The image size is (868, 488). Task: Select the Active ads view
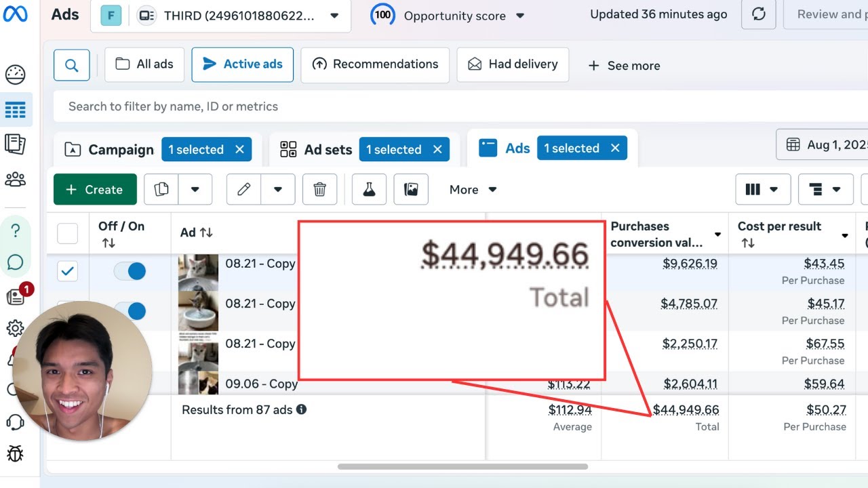[243, 64]
